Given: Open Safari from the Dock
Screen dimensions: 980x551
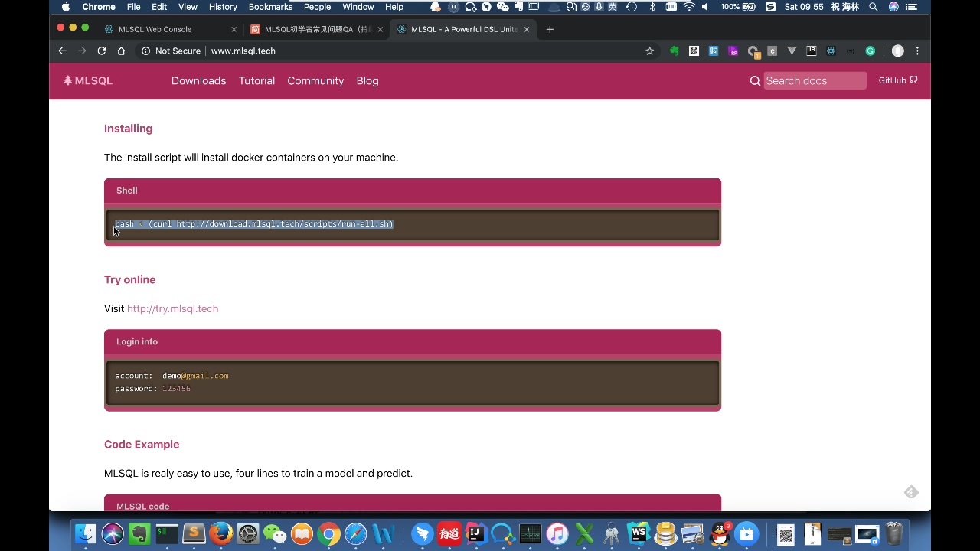Looking at the screenshot, I should pos(356,533).
